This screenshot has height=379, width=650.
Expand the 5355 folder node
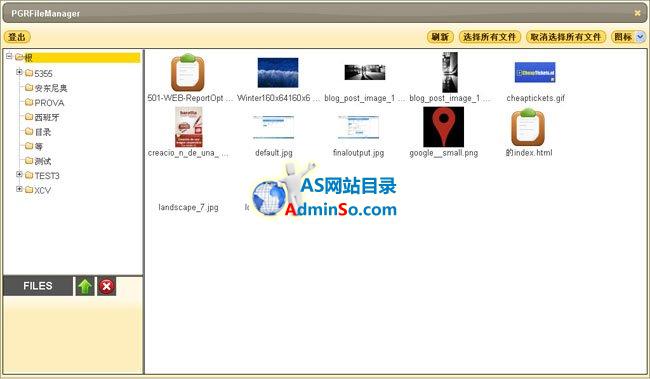pyautogui.click(x=19, y=72)
